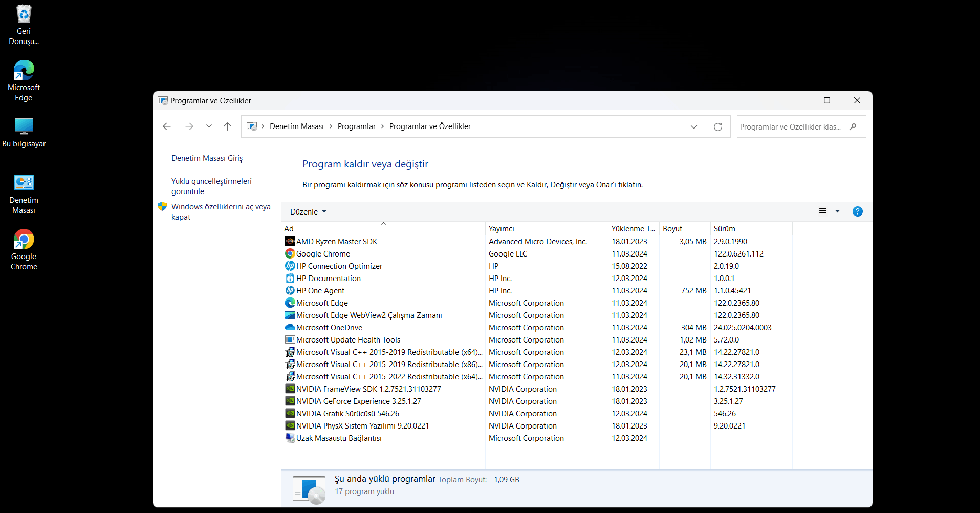Image resolution: width=980 pixels, height=513 pixels.
Task: Click the Uzak Masaüstü Bağlantısı icon
Action: tap(290, 438)
